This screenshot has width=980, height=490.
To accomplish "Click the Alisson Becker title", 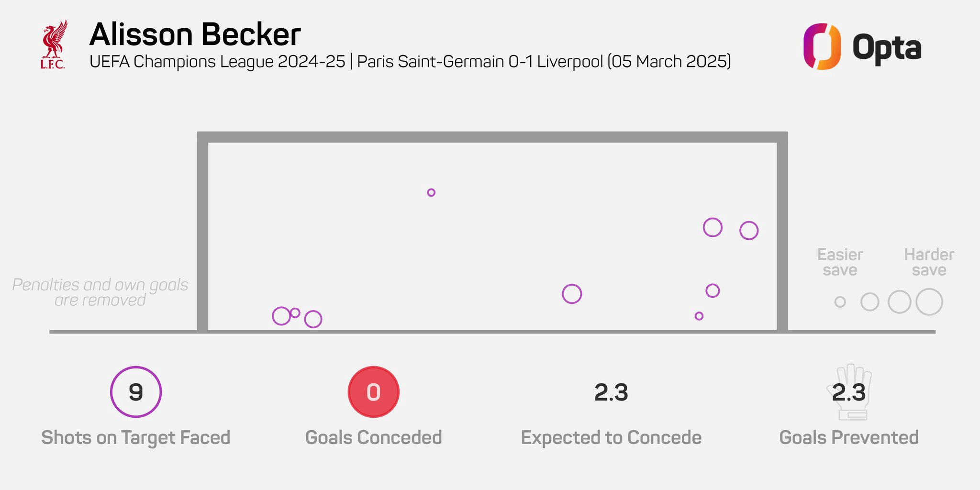I will (195, 34).
